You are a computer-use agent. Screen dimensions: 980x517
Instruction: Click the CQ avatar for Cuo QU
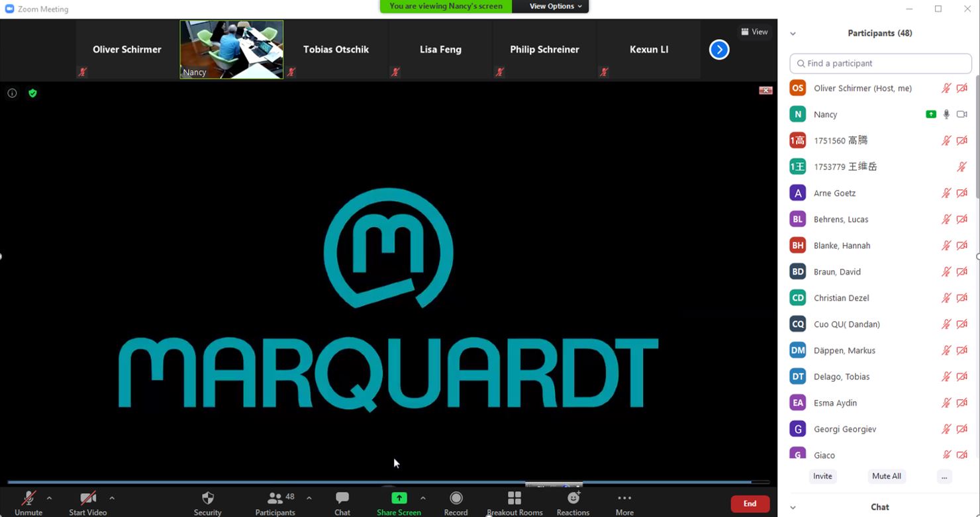tap(798, 324)
